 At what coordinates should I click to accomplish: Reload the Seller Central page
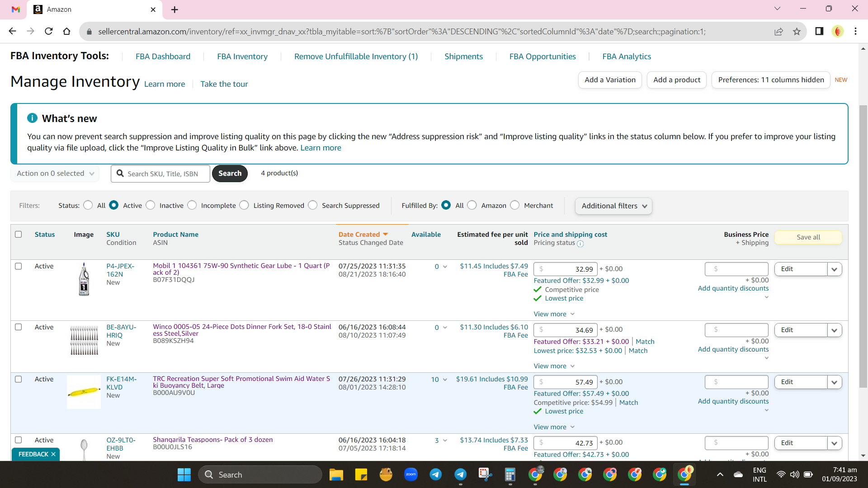click(x=48, y=31)
